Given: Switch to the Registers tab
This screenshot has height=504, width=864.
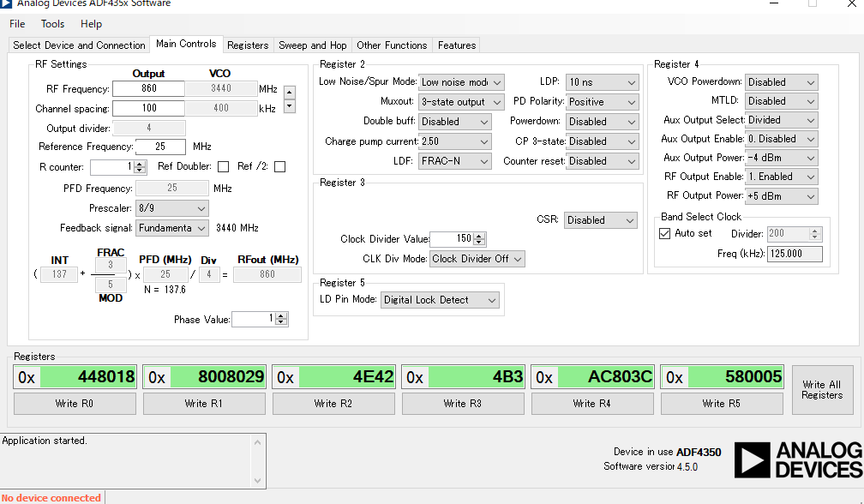Looking at the screenshot, I should pos(248,45).
